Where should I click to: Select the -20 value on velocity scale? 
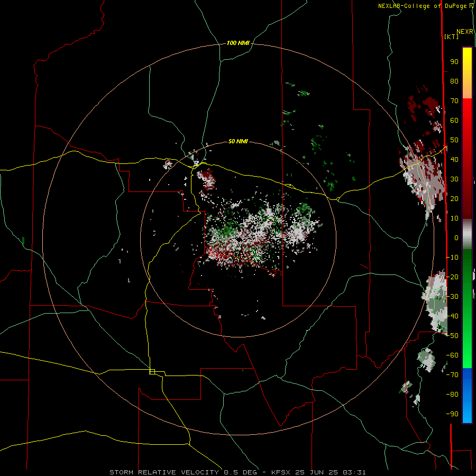pos(452,277)
